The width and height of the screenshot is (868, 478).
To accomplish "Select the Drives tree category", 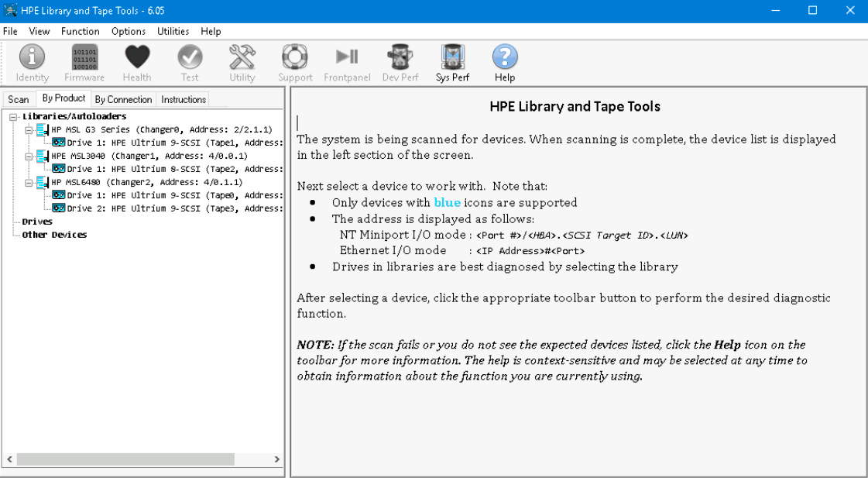I will click(37, 222).
